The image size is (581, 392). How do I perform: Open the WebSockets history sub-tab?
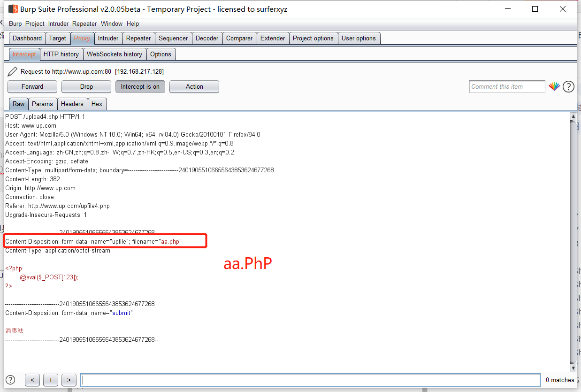pyautogui.click(x=115, y=54)
